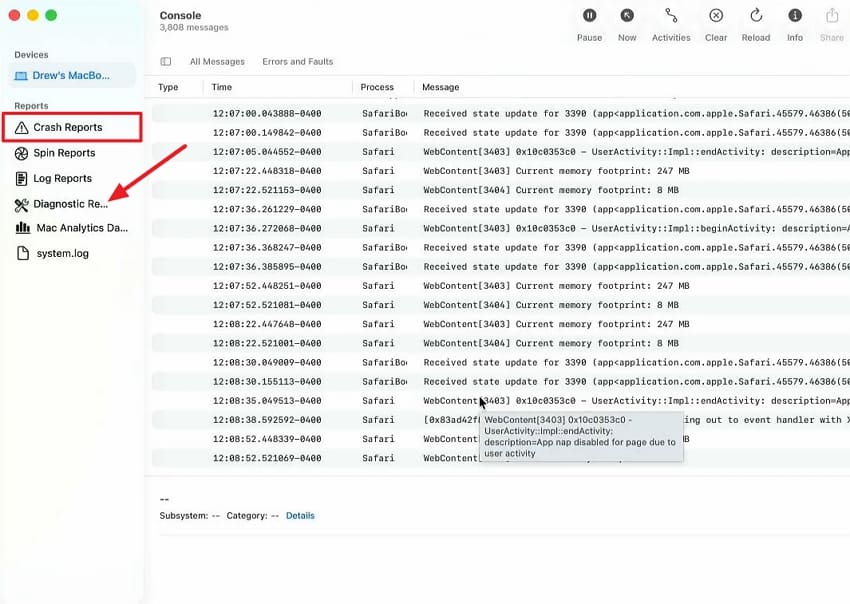Viewport: 850px width, 604px height.
Task: Open the Info inspector
Action: [795, 24]
